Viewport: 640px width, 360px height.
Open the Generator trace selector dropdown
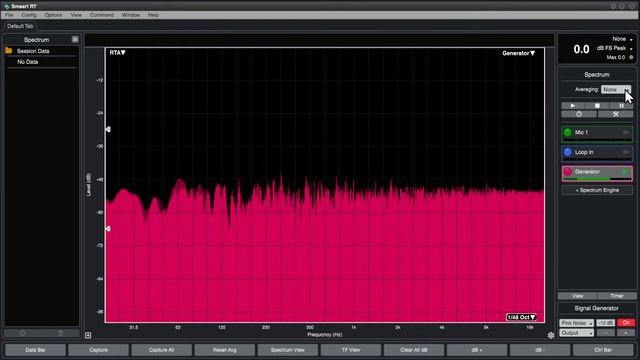(518, 53)
